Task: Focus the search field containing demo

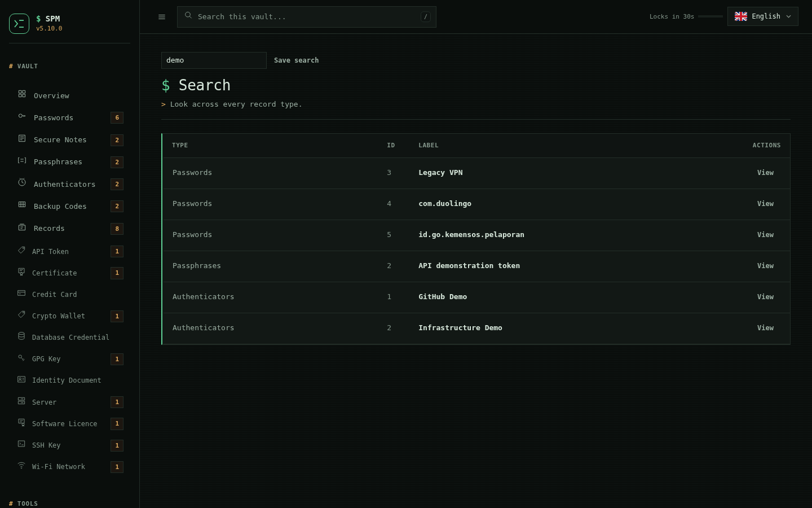Action: coord(214,60)
